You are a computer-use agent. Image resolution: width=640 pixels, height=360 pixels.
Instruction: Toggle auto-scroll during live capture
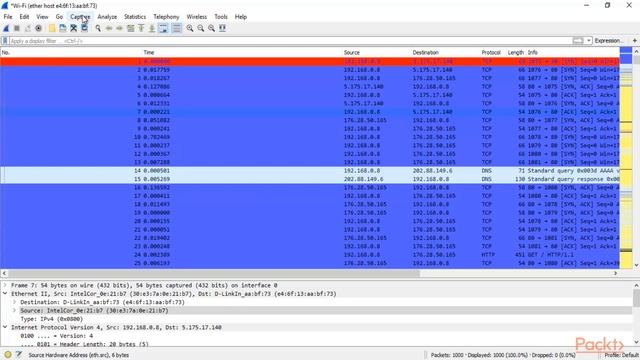coord(163,28)
